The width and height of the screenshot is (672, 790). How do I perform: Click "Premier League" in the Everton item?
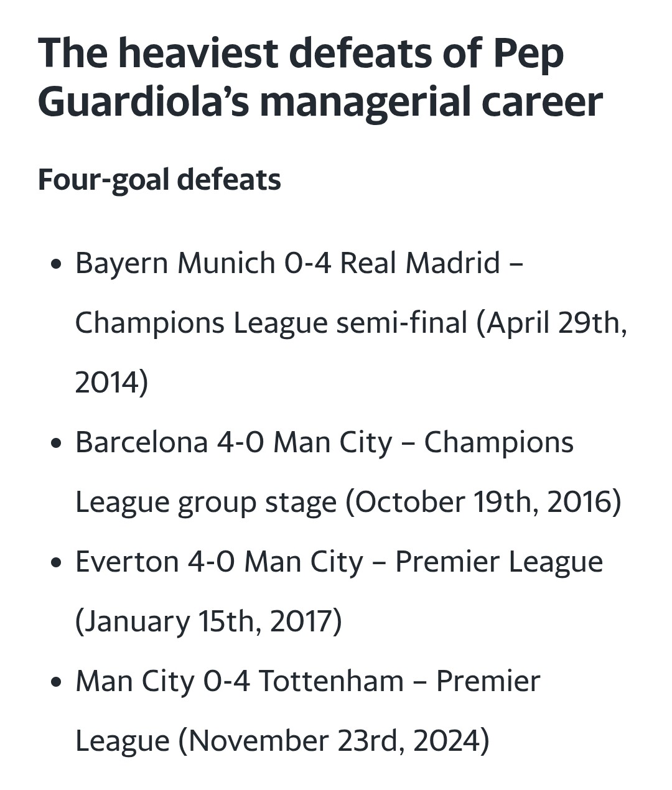[x=499, y=562]
